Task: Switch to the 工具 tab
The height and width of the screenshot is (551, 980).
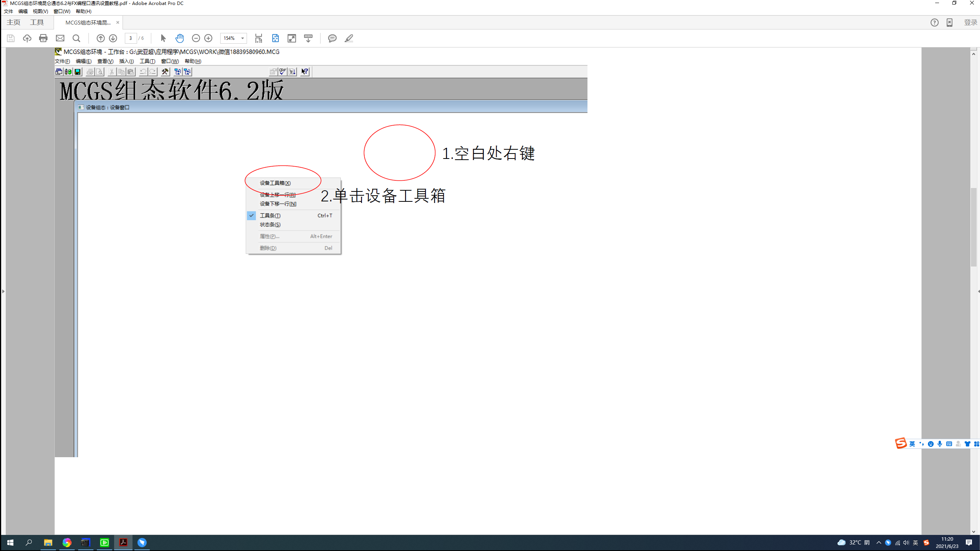Action: (37, 22)
